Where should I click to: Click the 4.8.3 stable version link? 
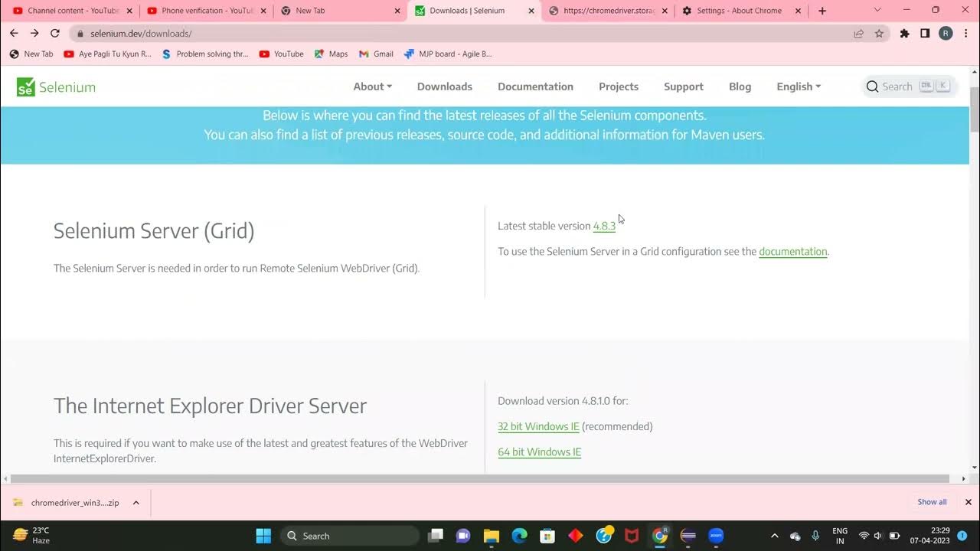[604, 226]
